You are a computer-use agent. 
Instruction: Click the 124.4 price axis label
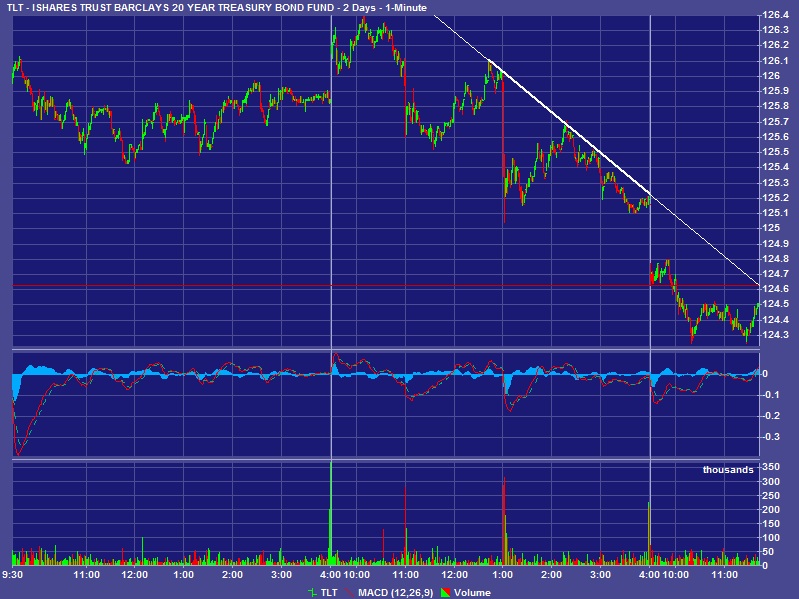pos(775,319)
